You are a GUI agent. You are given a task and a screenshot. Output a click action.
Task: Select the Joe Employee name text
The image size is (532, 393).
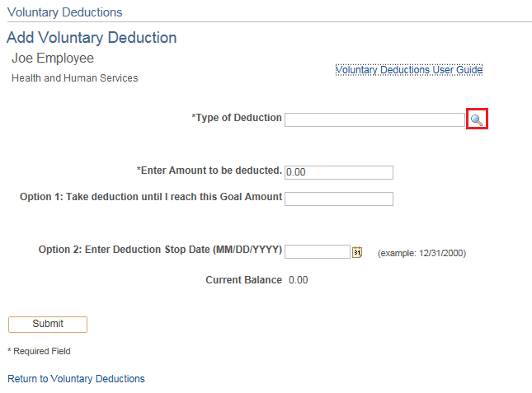point(53,58)
